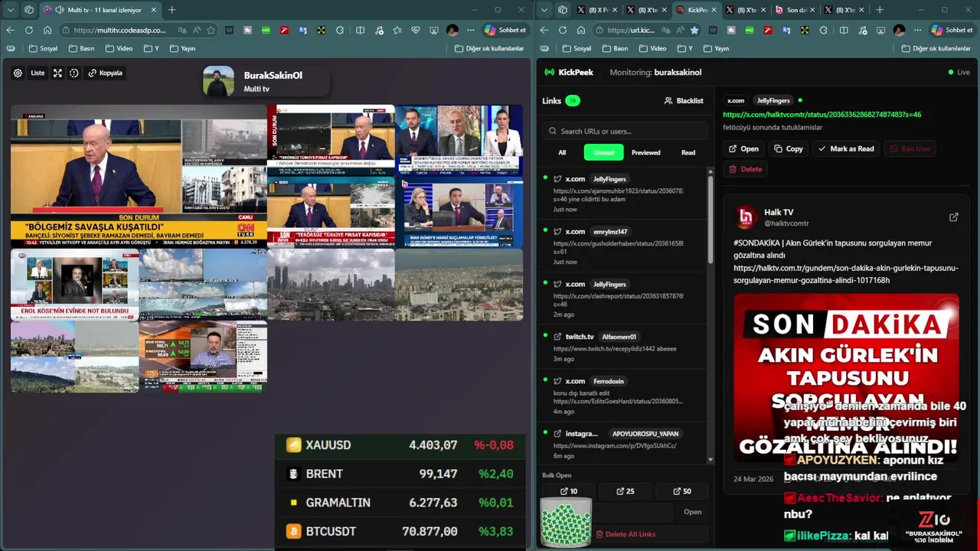Mute the Multi tv tab audio icon
The width and height of the screenshot is (980, 551).
59,10
